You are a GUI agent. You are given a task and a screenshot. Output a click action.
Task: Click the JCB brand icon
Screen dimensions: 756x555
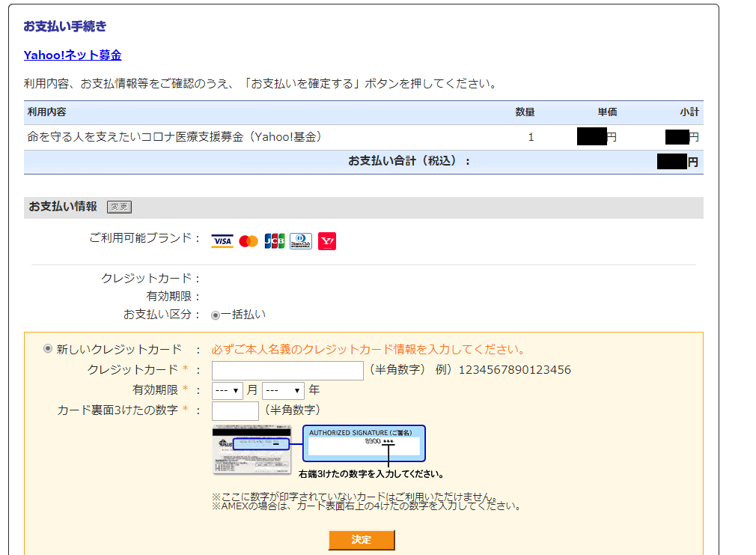pyautogui.click(x=275, y=241)
